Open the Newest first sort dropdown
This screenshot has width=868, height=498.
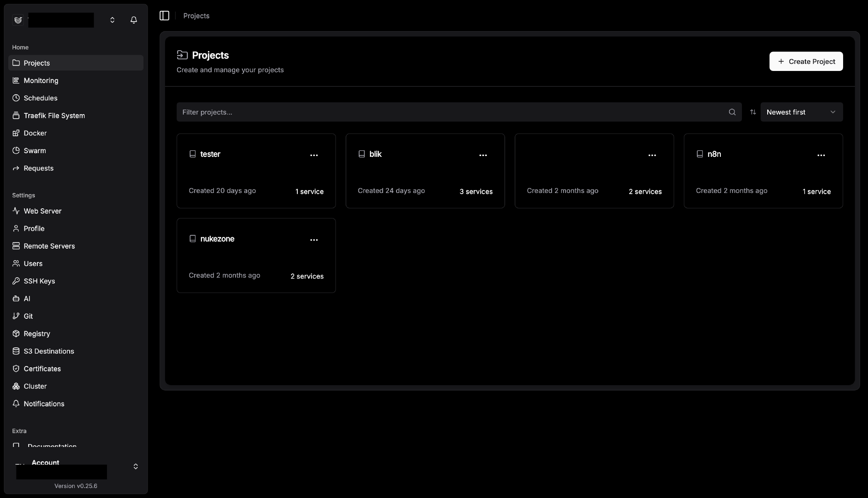[x=801, y=112]
